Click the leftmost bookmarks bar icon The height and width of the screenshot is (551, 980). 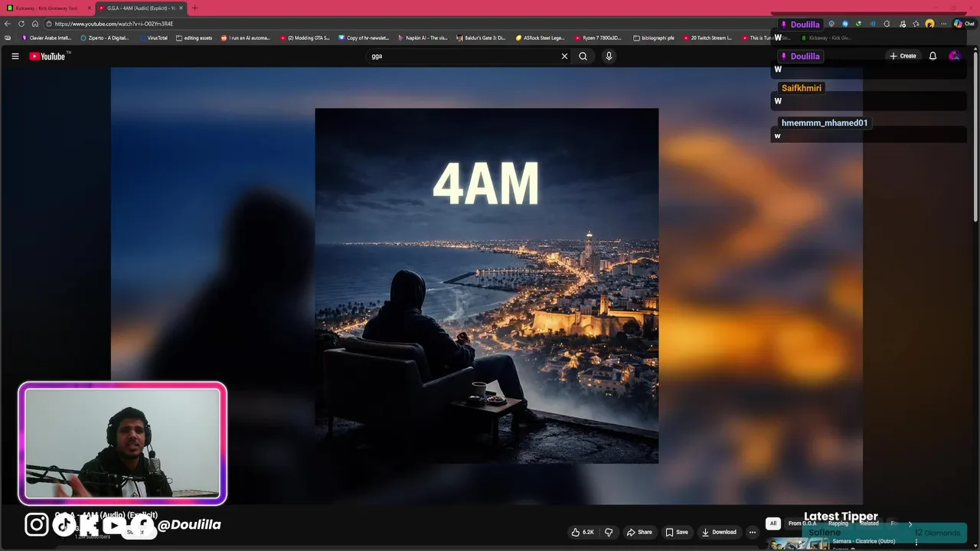(x=8, y=37)
